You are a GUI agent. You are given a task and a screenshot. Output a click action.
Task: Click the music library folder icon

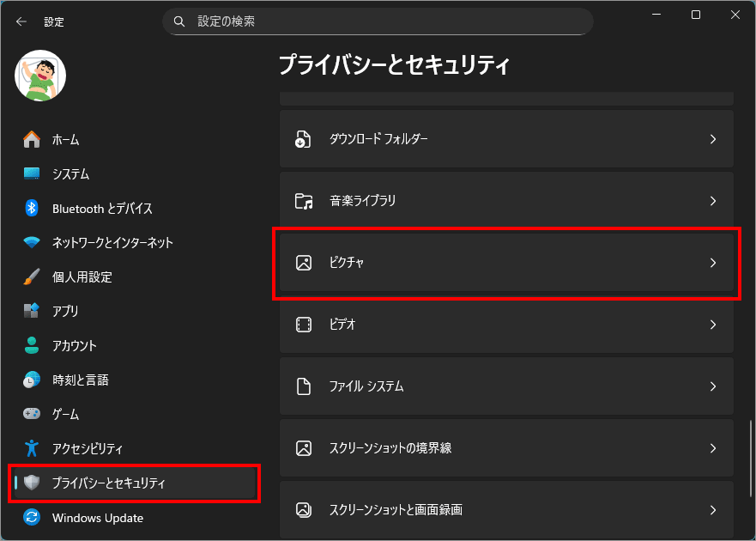(303, 201)
